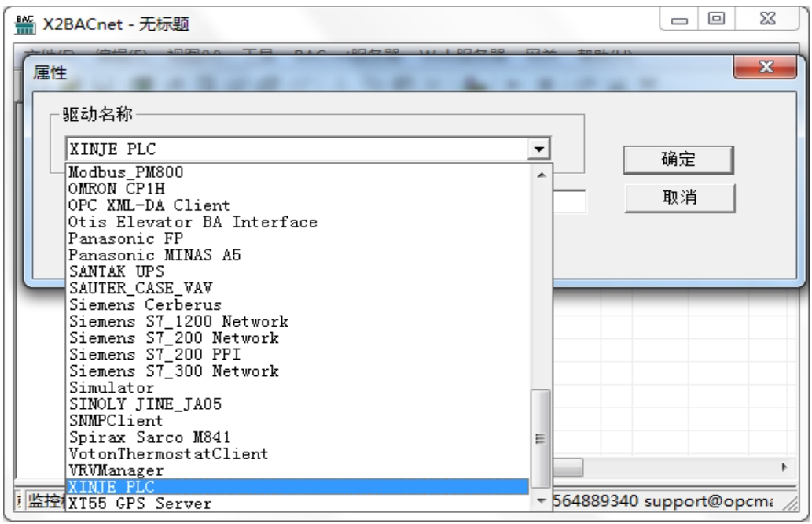The width and height of the screenshot is (812, 524).
Task: Close the X2BACnet main window
Action: [x=767, y=20]
